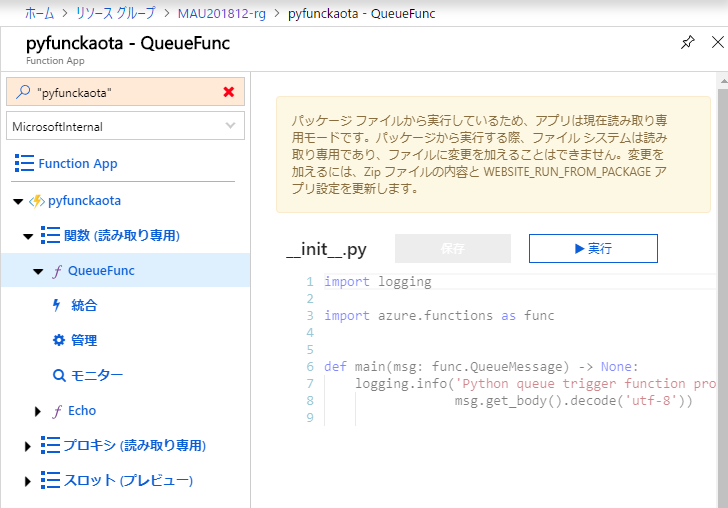
Task: Run the function with 実行 button
Action: [x=593, y=248]
